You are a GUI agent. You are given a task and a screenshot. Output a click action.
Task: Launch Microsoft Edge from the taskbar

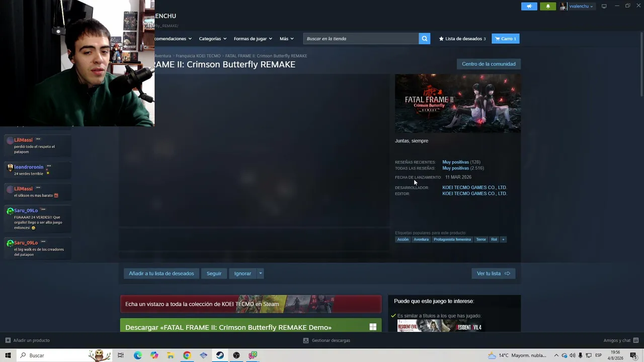tap(137, 355)
